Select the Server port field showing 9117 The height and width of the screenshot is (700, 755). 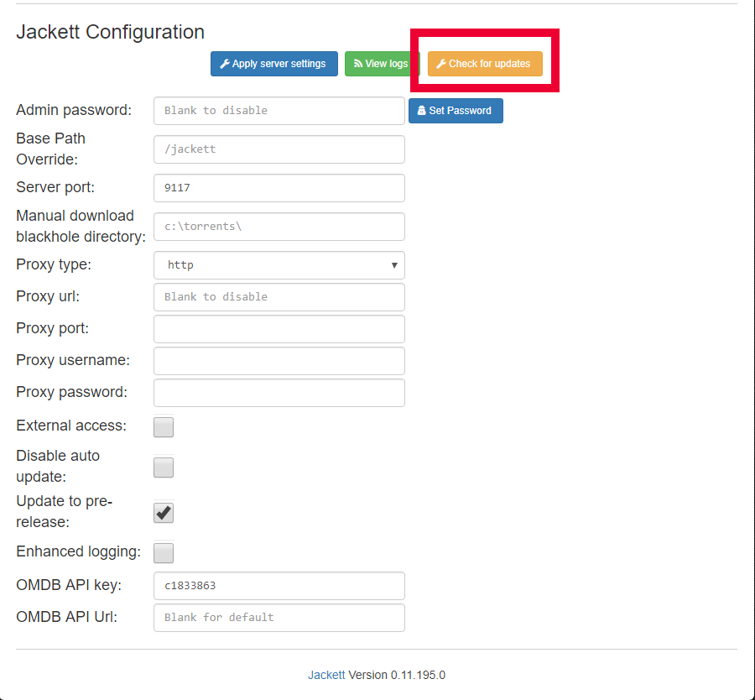(x=279, y=187)
